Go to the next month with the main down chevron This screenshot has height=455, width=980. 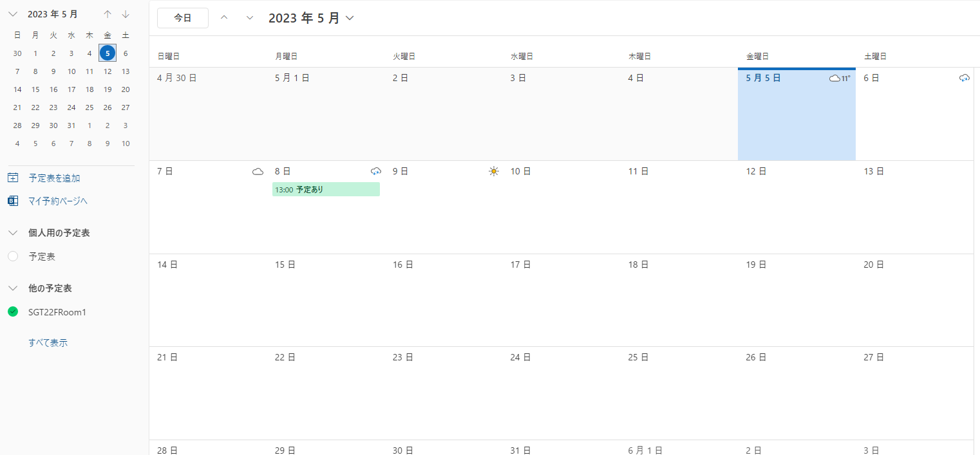(x=250, y=18)
